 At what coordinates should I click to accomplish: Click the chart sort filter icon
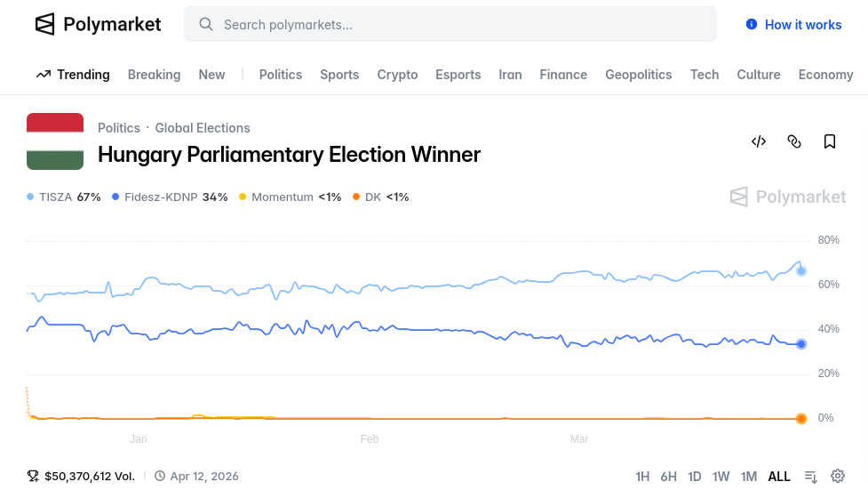[810, 476]
